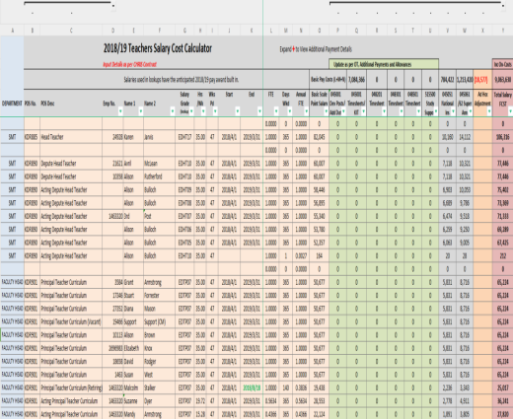The width and height of the screenshot is (513, 420).
Task: Select the green 2018/8/18 end date cell
Action: pos(252,387)
